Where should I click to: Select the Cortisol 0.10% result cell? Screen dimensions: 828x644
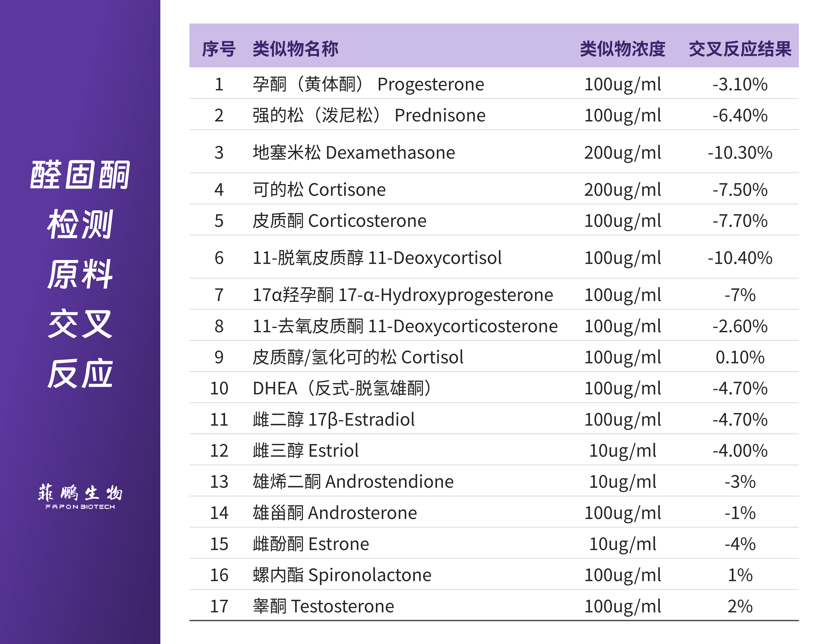click(740, 357)
